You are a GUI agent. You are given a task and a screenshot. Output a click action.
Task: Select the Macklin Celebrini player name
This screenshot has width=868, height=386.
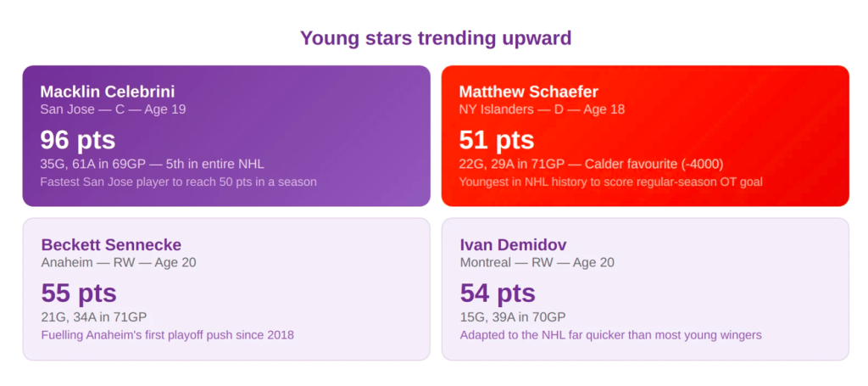coord(108,92)
